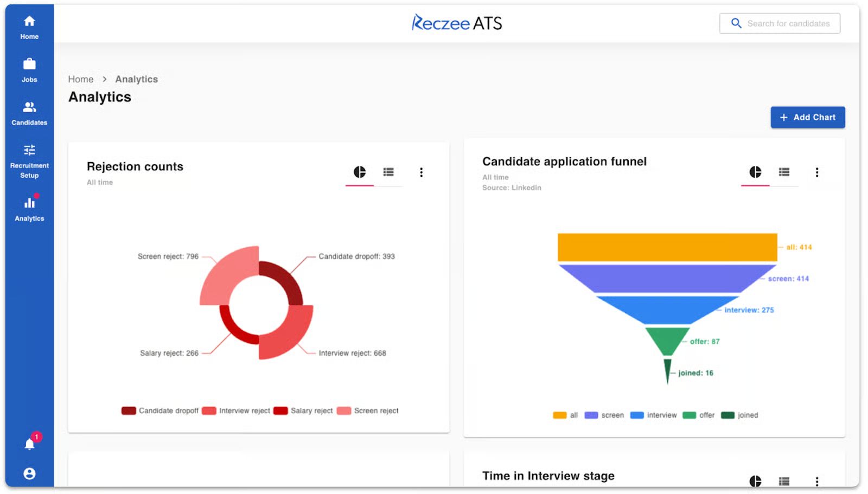Click the Time in Interview stage title
Image resolution: width=868 pixels, height=494 pixels.
click(x=548, y=476)
